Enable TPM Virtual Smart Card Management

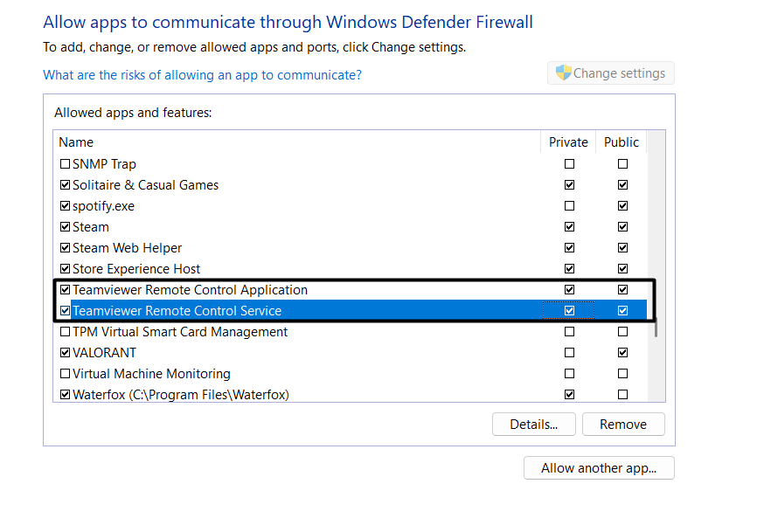[x=65, y=332]
